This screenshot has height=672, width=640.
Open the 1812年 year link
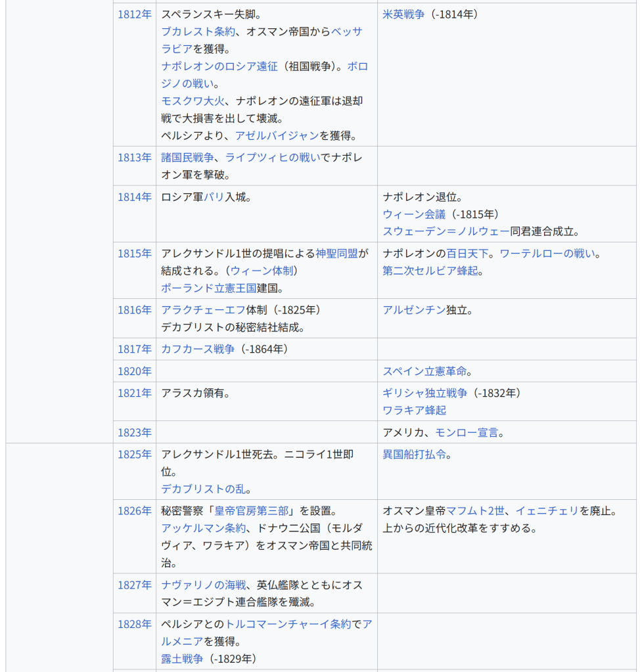134,14
